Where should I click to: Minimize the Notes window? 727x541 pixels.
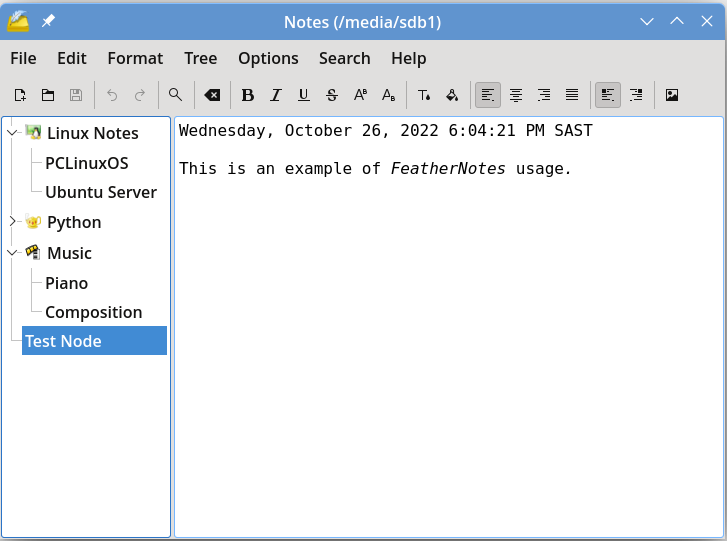(647, 21)
